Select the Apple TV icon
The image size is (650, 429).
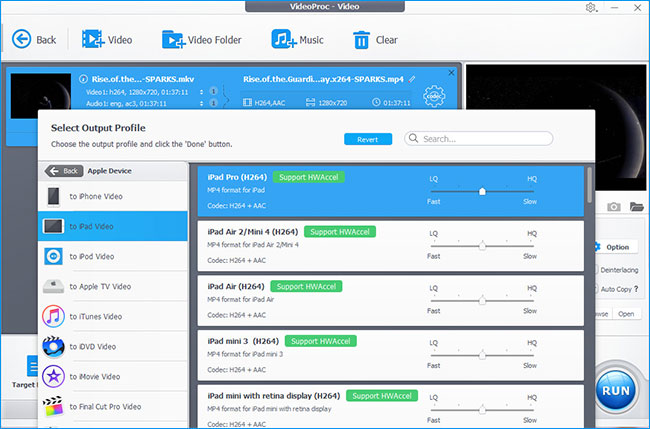pos(53,286)
